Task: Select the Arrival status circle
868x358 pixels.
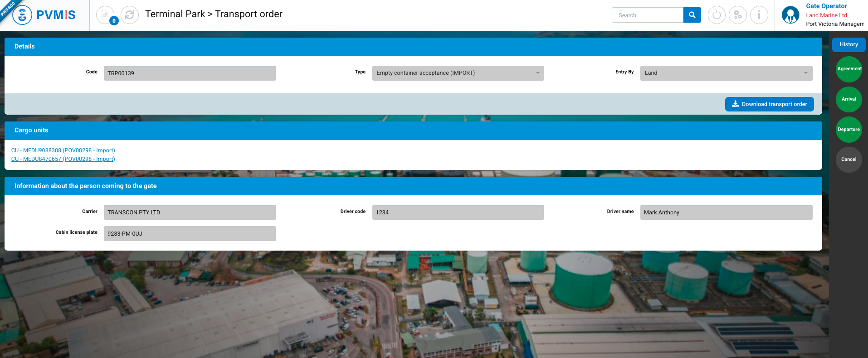Action: click(849, 99)
